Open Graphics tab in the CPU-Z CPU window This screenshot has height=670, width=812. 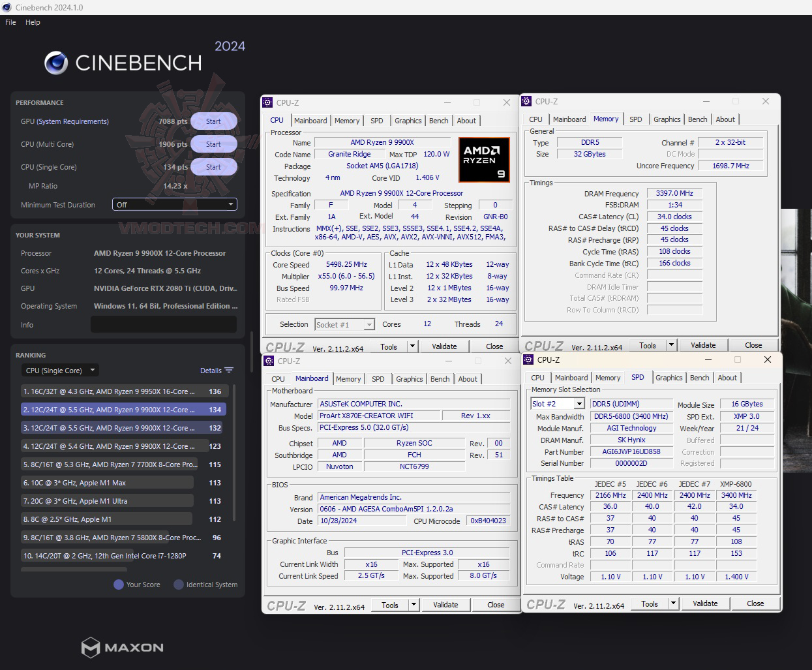click(408, 121)
